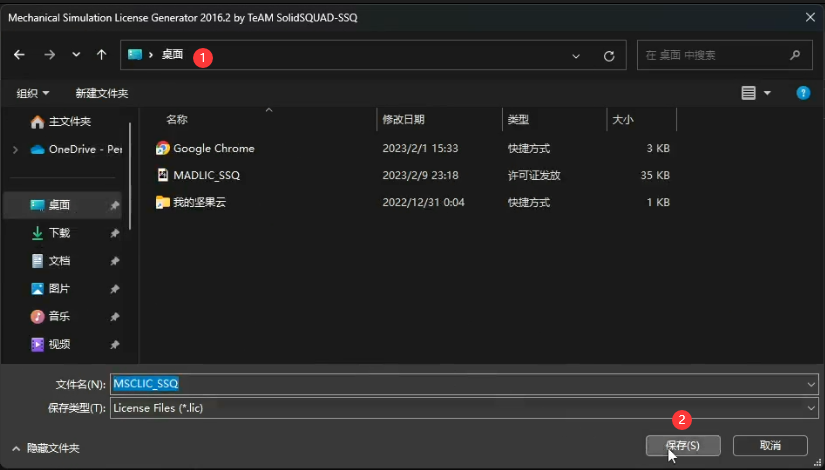
Task: Click the pin icon beside 音乐
Action: tap(114, 317)
